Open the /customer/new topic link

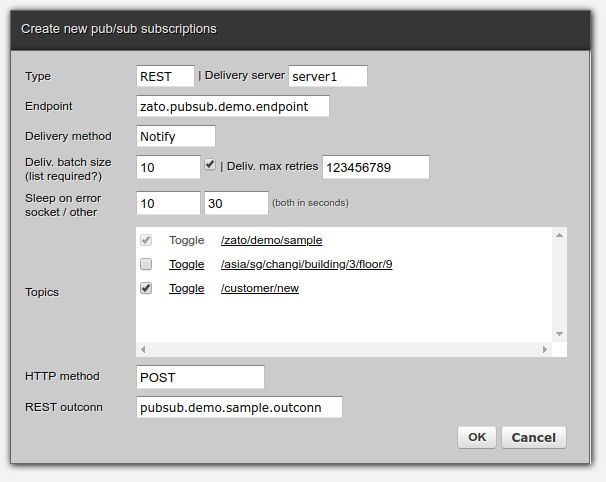(259, 288)
